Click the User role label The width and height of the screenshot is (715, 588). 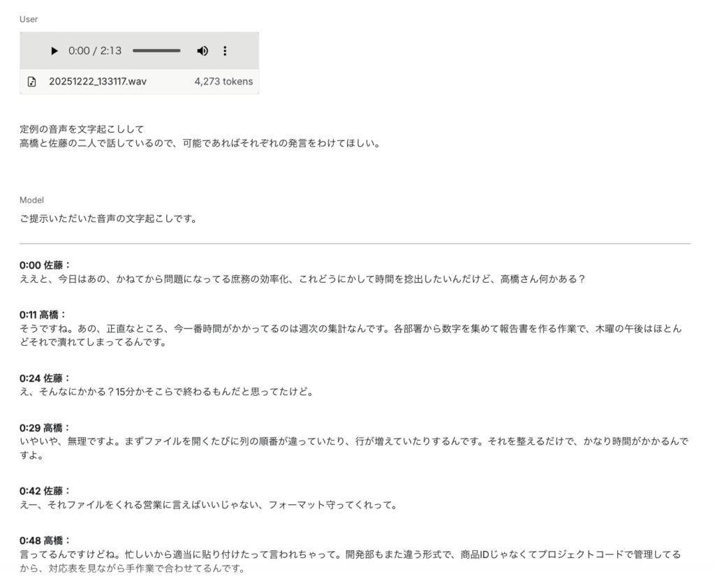(x=29, y=20)
